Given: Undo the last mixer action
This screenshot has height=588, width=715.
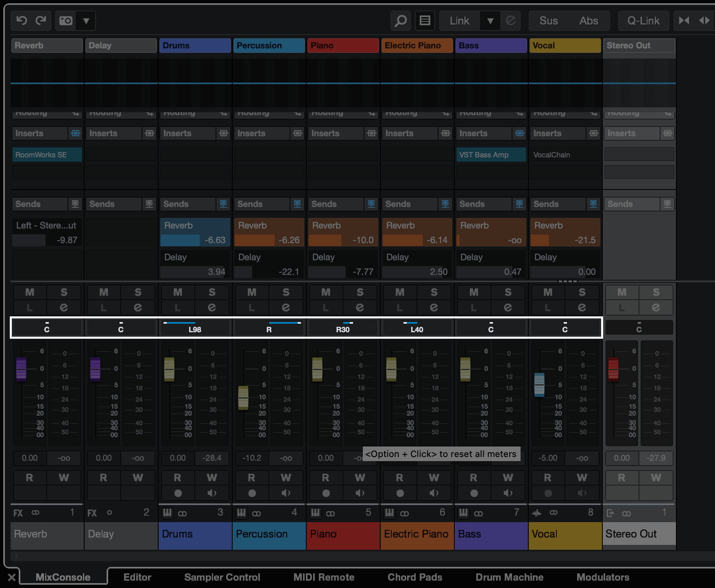Looking at the screenshot, I should [22, 20].
